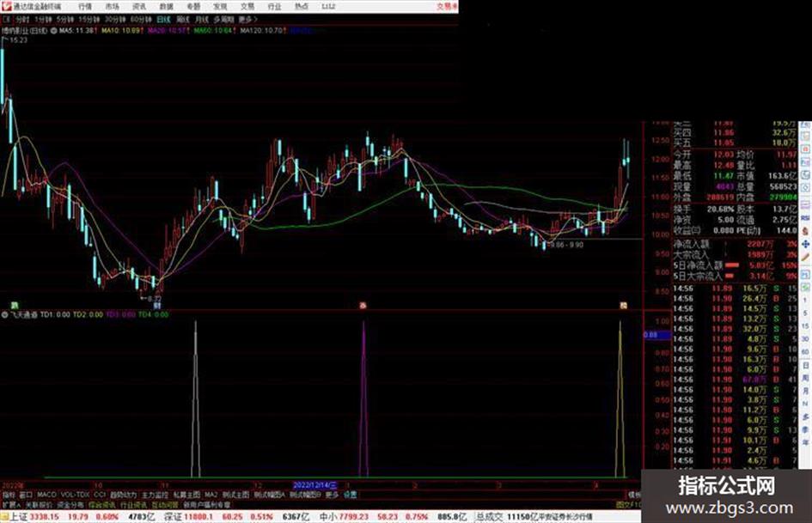Select the 日 period shortcut in sidebar
The height and width of the screenshot is (523, 812).
point(806,365)
